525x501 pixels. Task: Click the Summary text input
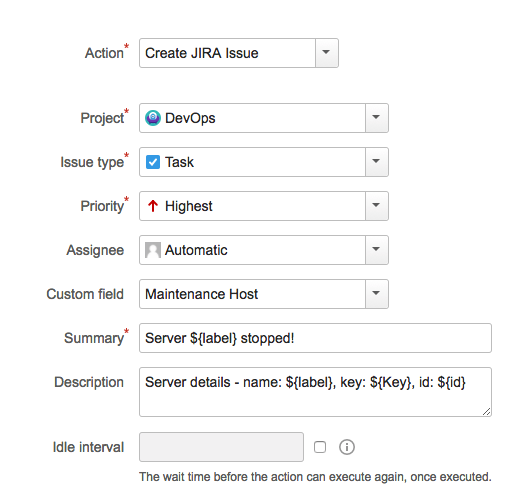click(315, 338)
